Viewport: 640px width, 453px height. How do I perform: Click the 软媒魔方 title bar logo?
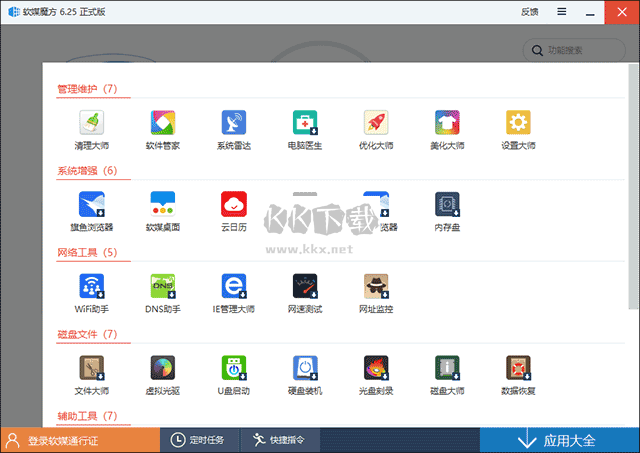click(14, 12)
